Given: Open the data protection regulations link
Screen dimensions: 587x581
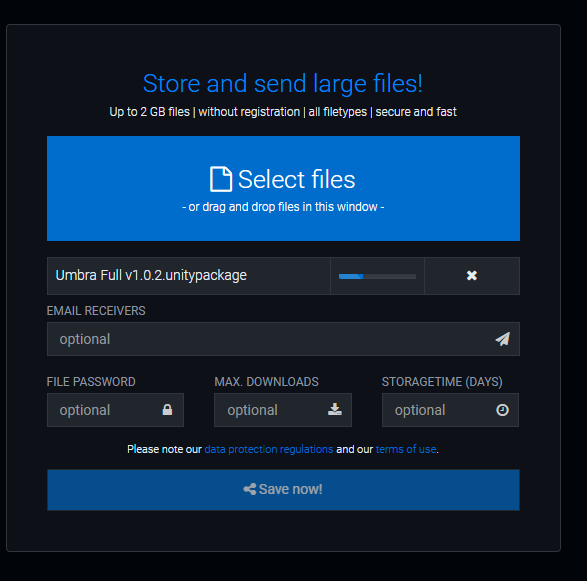Looking at the screenshot, I should [268, 449].
